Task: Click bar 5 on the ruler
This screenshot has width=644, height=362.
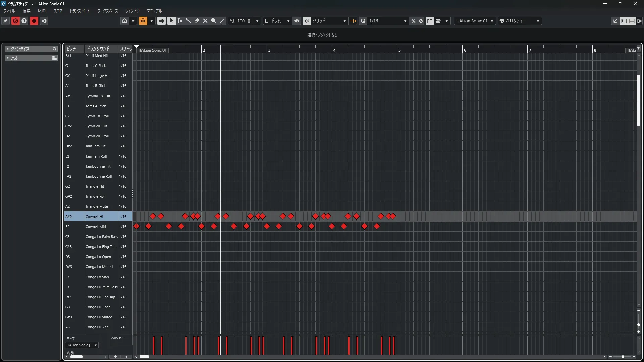Action: [399, 50]
